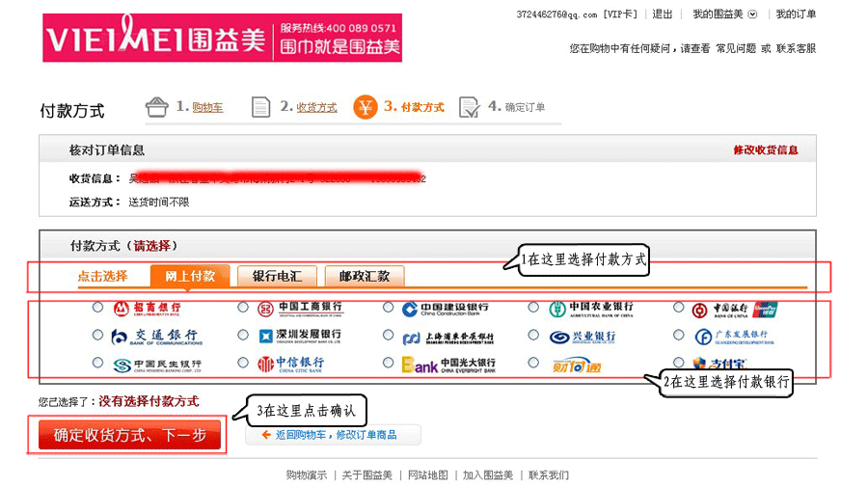Pick the 上海浦东发展银行 radio option
Screen dimensions: 868x488
[388, 335]
